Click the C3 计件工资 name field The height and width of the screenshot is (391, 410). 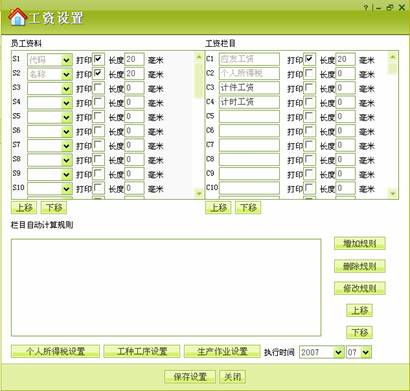(249, 88)
